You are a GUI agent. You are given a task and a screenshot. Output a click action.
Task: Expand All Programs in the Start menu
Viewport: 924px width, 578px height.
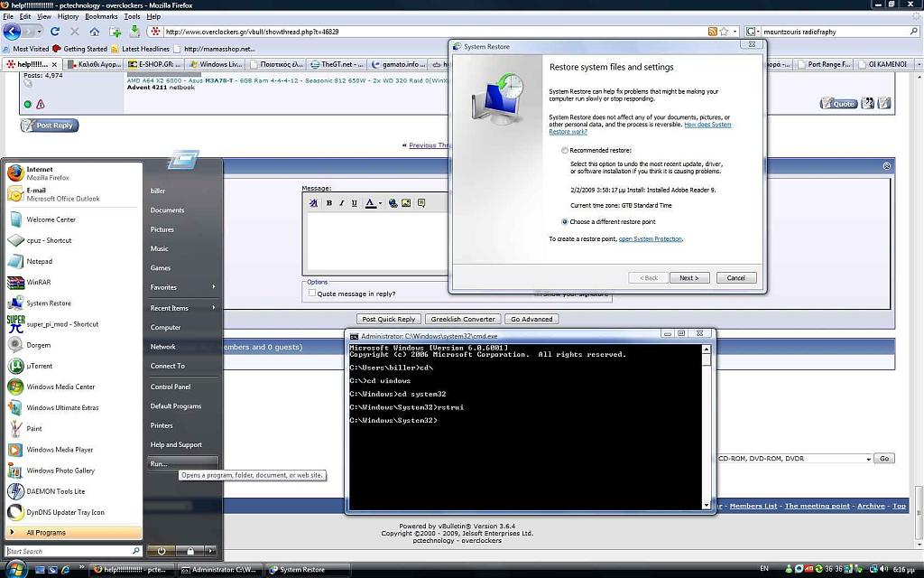tap(74, 533)
